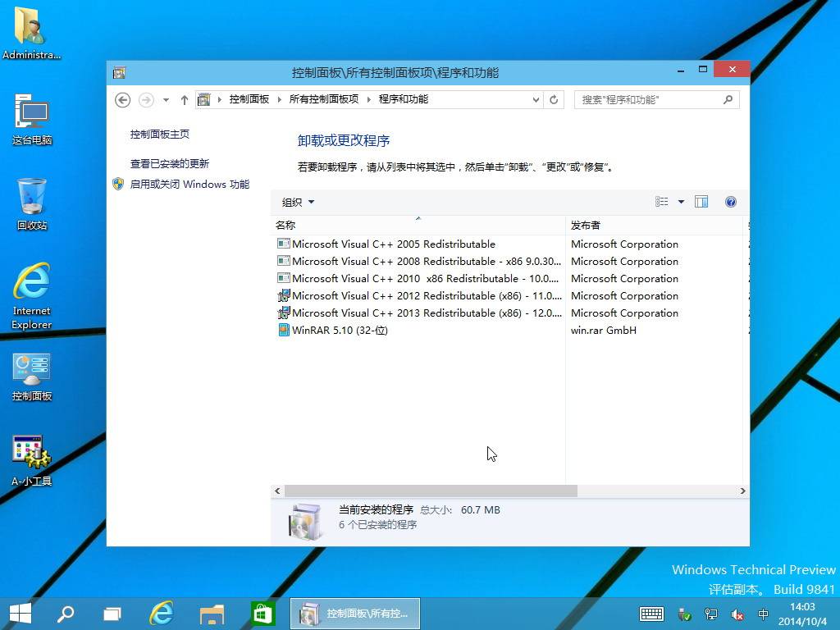Viewport: 840px width, 630px height.
Task: Click the win.rar GmbH publisher cell
Action: coord(603,330)
